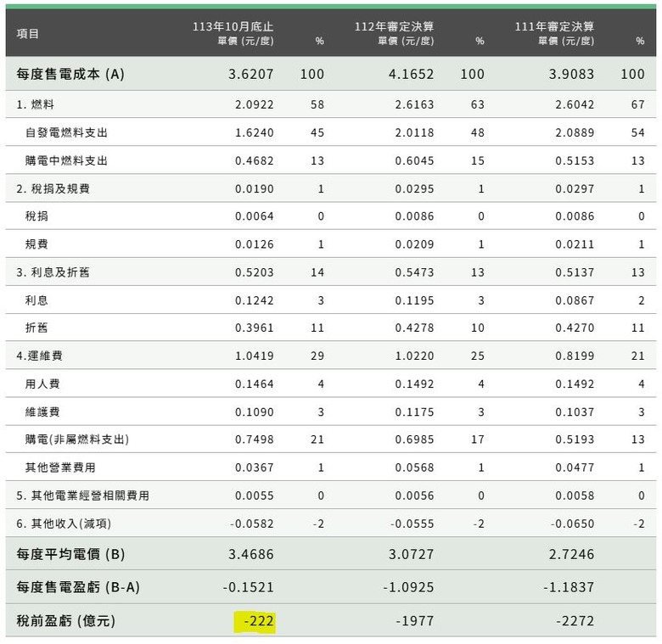Select value 0.1242
Viewport: 662px width, 644px height.
coord(255,301)
